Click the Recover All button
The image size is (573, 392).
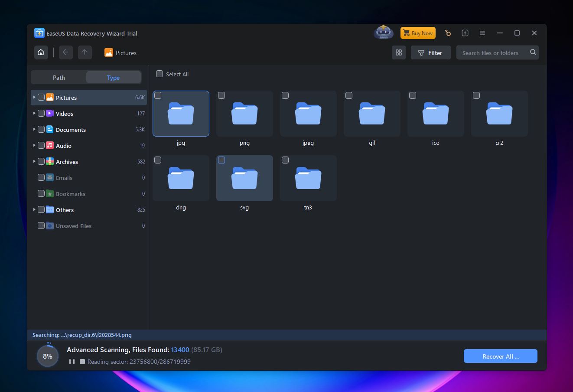pos(501,356)
